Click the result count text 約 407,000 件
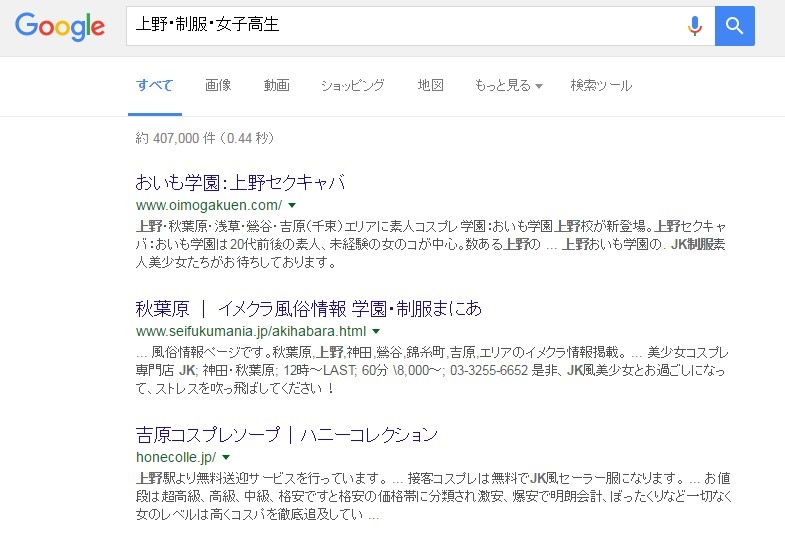The width and height of the screenshot is (785, 537). pos(205,138)
